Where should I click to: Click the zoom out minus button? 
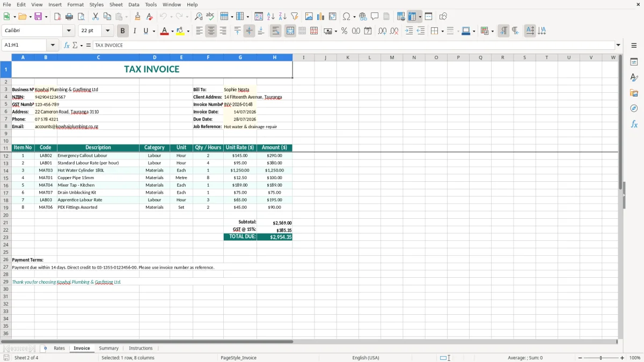pyautogui.click(x=580, y=358)
